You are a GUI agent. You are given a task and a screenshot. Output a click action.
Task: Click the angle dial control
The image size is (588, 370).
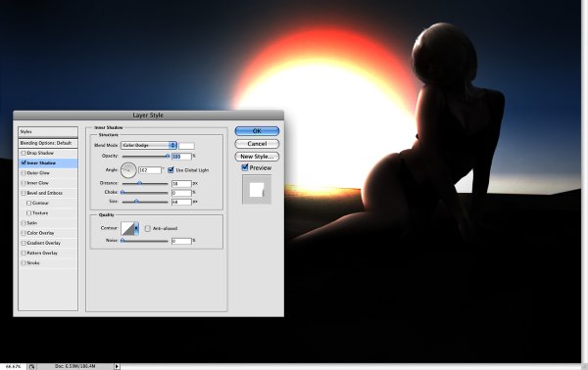128,170
